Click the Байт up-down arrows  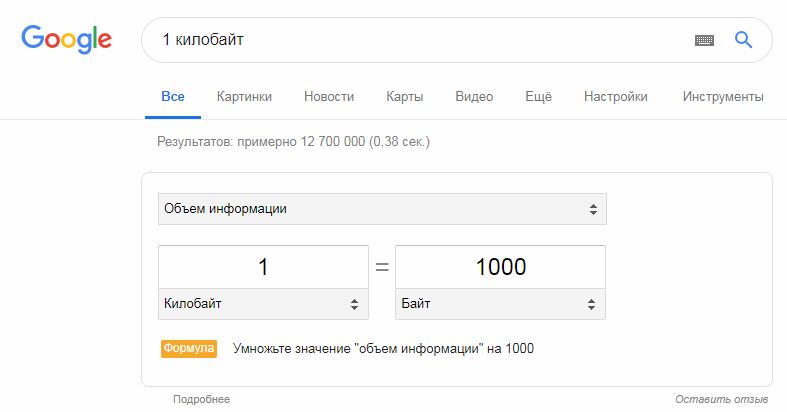coord(591,304)
